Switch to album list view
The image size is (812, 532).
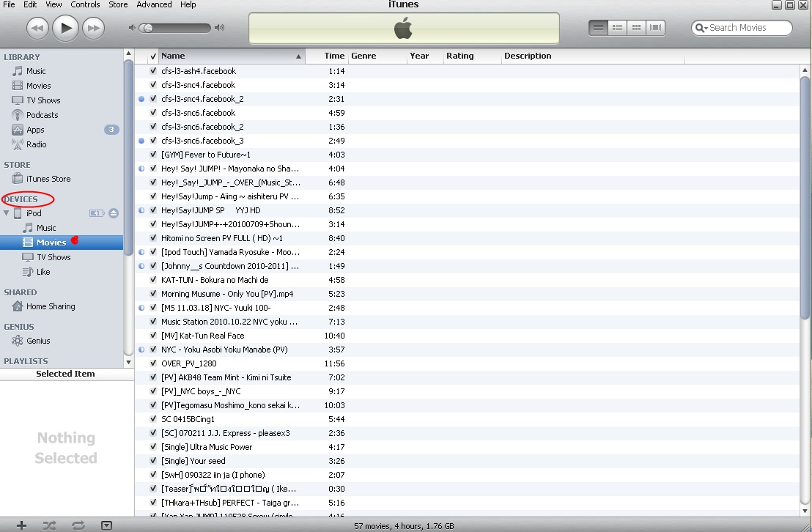pos(617,27)
